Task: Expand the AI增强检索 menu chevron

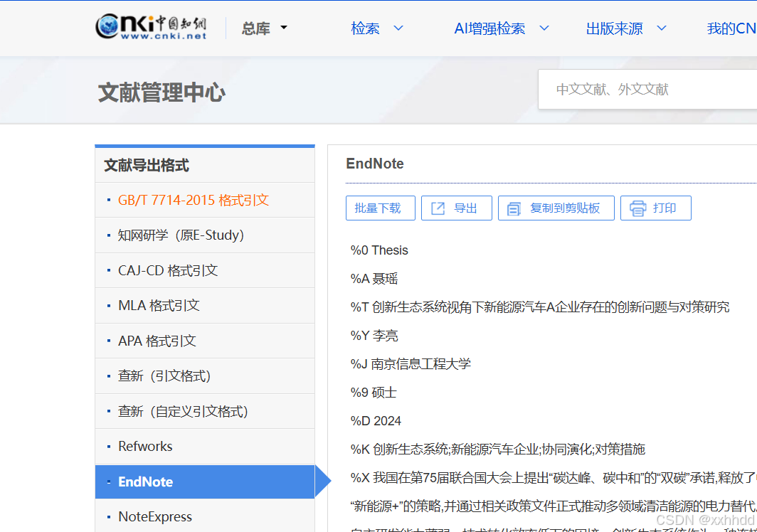Action: tap(544, 28)
